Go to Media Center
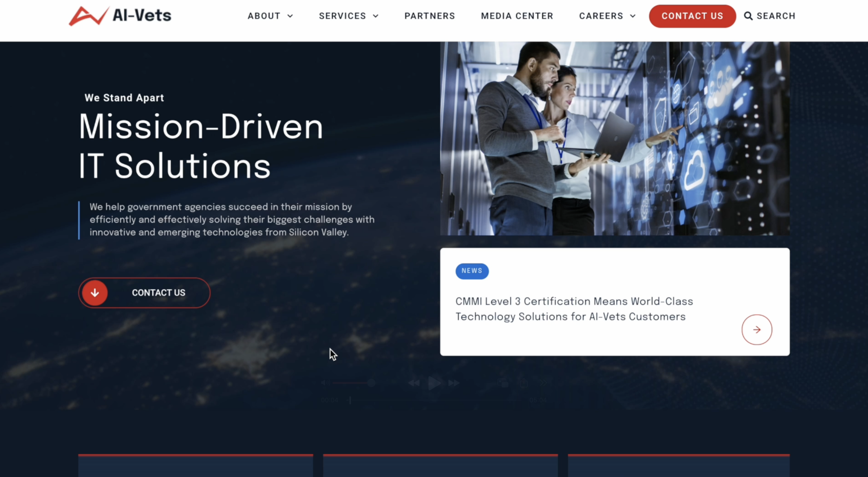 517,16
